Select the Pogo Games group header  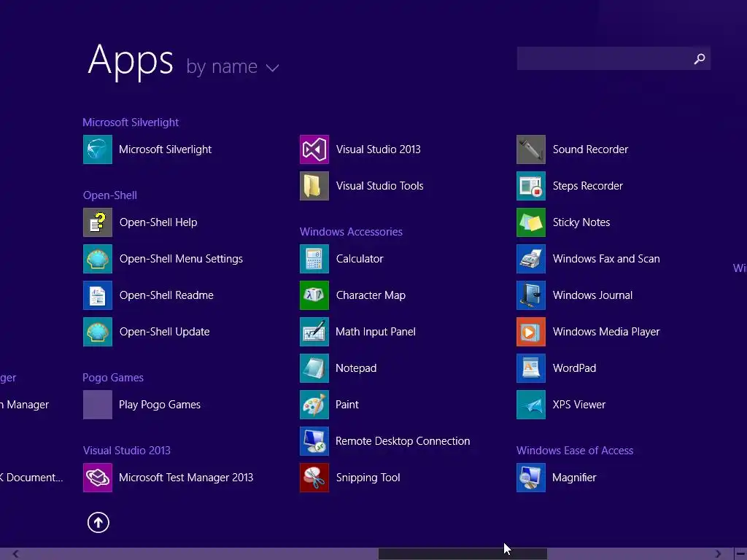pyautogui.click(x=113, y=378)
